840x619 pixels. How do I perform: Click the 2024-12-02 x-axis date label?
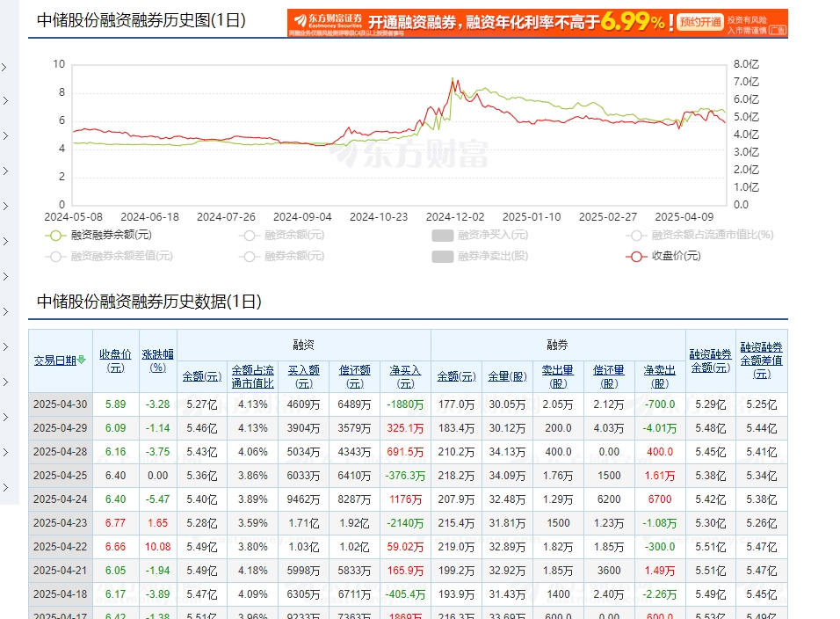455,217
